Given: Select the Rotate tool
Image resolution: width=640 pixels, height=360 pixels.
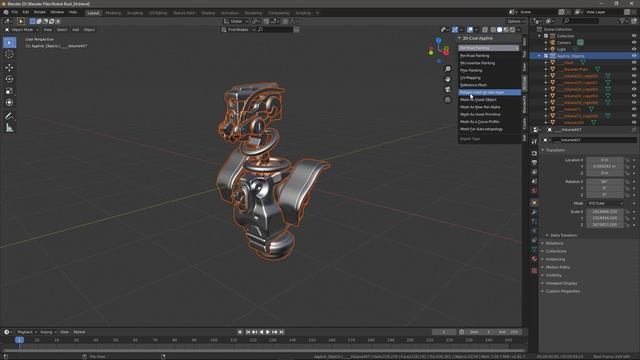Looking at the screenshot, I should (9, 79).
